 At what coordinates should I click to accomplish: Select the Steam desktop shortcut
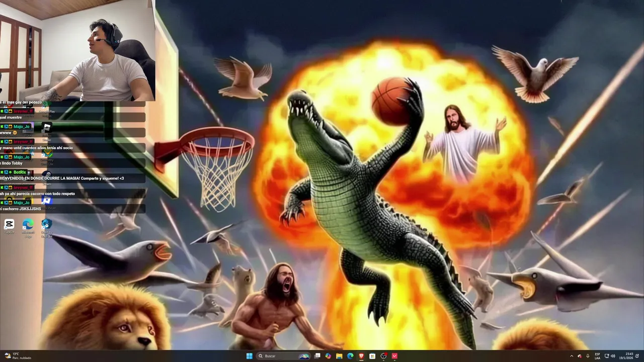47,178
